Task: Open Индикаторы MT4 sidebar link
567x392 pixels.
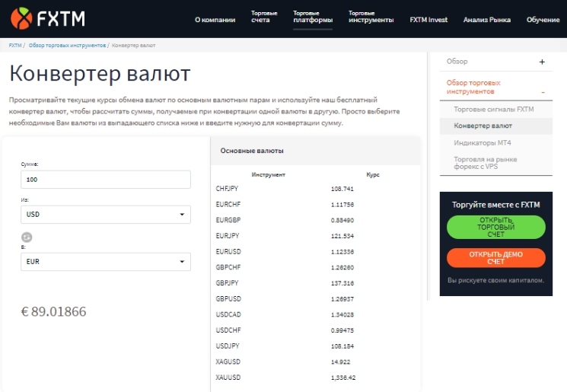Action: 483,143
